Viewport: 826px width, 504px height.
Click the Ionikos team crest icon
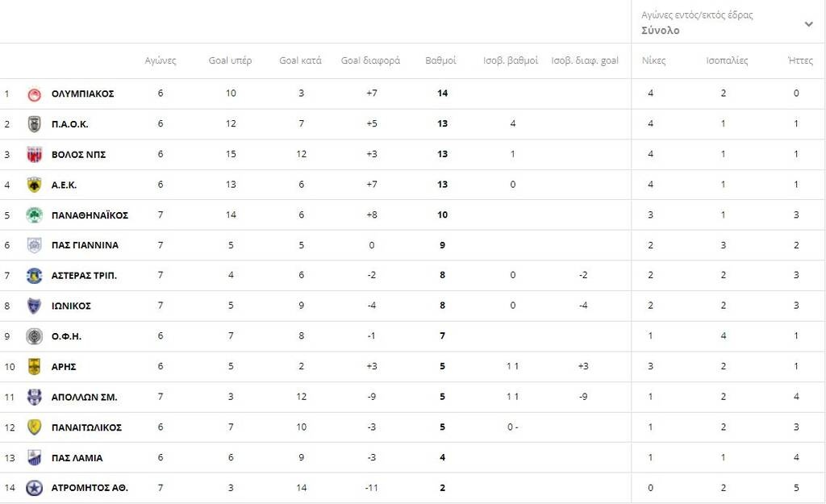pyautogui.click(x=34, y=306)
